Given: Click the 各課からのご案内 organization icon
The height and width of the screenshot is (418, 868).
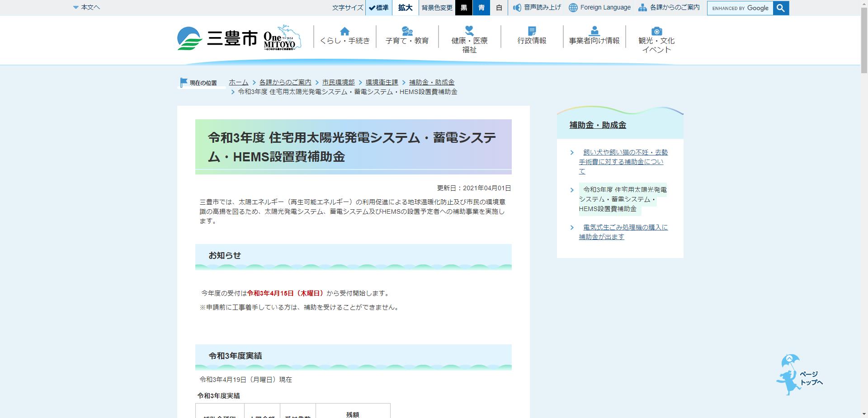Looking at the screenshot, I should tap(641, 7).
